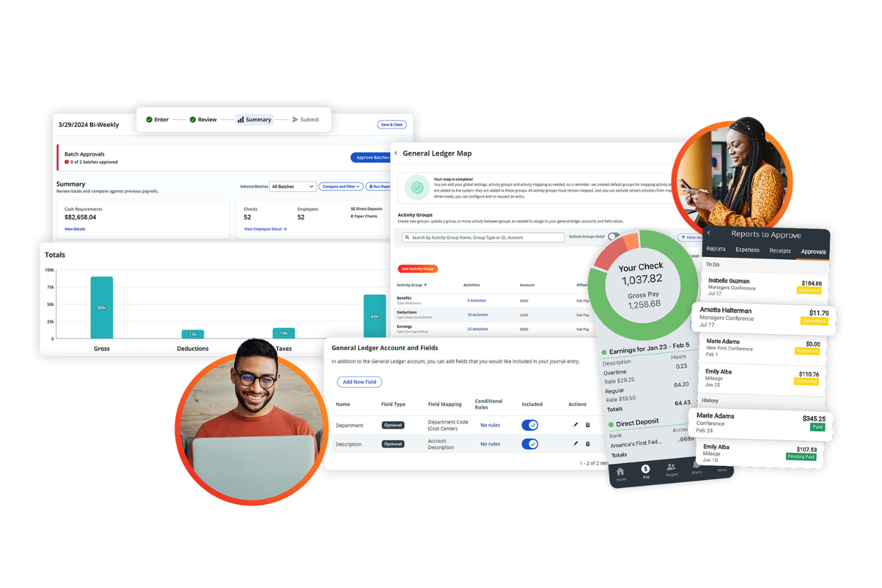Select the Summary payroll step
Screen dimensions: 882x588
click(254, 120)
